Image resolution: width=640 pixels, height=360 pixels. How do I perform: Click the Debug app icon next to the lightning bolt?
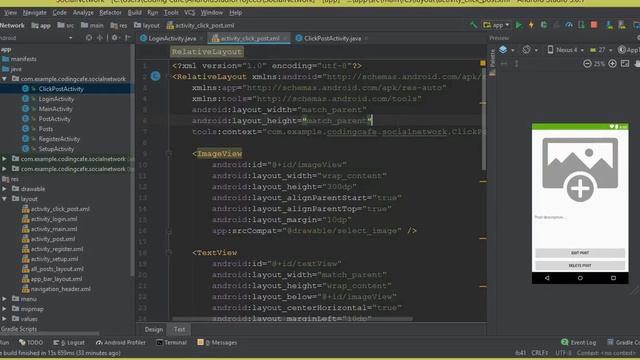click(x=544, y=25)
